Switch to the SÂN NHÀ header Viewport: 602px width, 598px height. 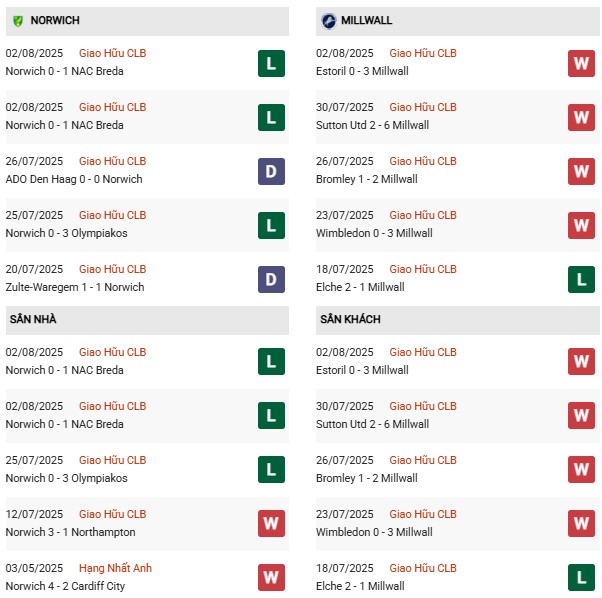point(36,319)
